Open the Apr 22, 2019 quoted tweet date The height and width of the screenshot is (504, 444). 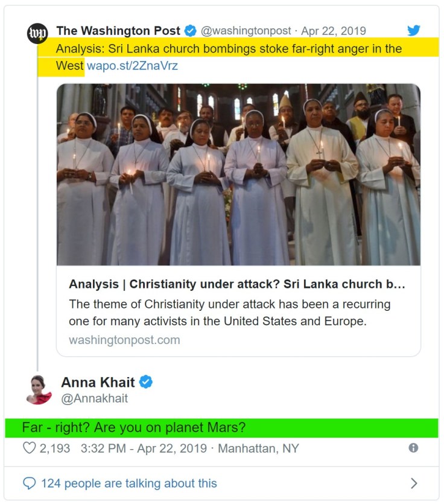click(334, 31)
